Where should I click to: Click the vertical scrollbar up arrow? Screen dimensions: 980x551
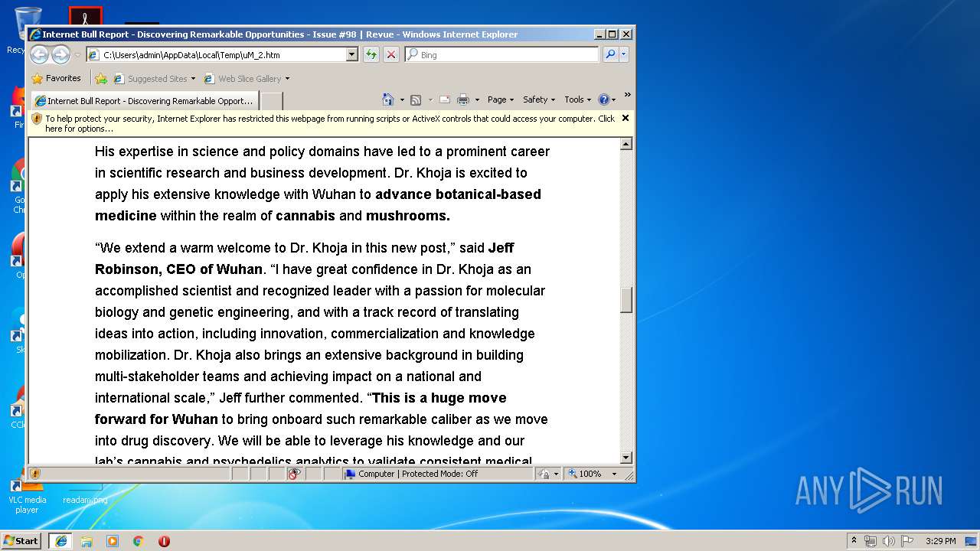point(626,144)
